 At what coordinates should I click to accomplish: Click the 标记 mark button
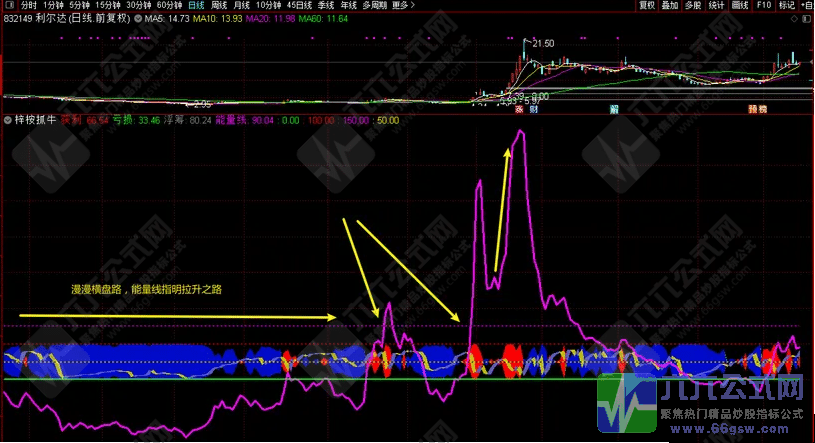click(x=787, y=5)
